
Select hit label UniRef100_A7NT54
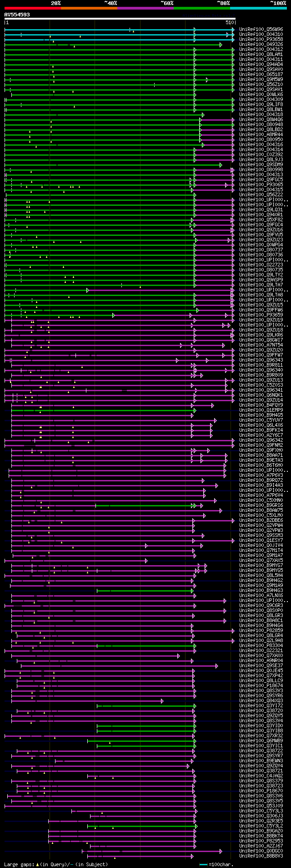point(261,345)
